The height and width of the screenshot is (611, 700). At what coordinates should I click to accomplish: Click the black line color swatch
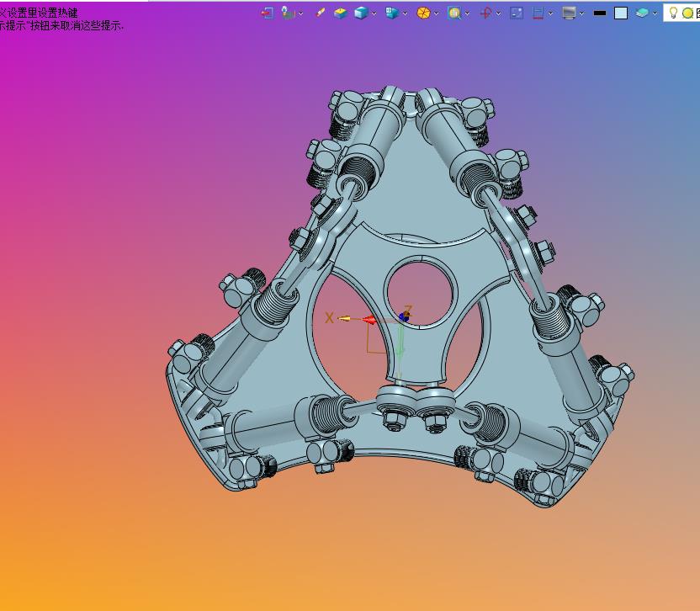pyautogui.click(x=600, y=13)
